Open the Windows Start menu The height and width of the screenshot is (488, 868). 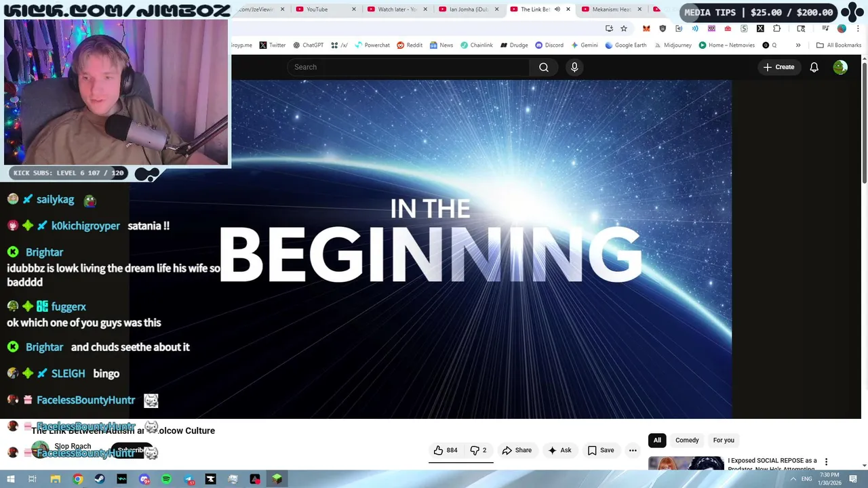click(x=11, y=479)
